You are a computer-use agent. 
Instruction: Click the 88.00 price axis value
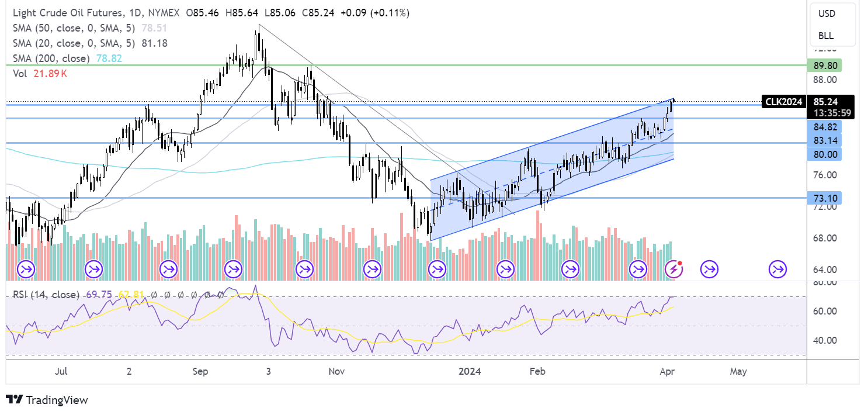tap(826, 80)
